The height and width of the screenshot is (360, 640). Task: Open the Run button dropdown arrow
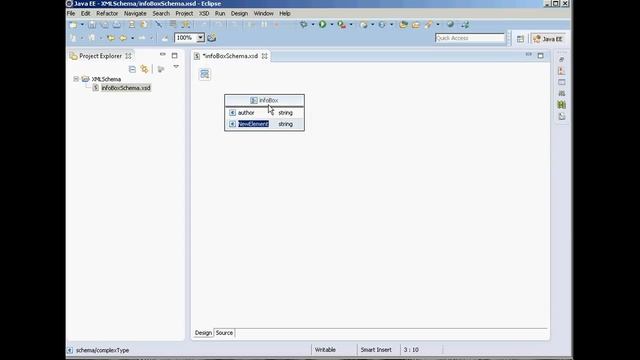(331, 24)
